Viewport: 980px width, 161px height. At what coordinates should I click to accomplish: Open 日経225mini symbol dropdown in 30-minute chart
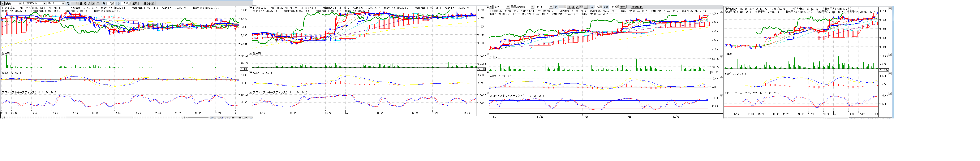click(x=532, y=7)
